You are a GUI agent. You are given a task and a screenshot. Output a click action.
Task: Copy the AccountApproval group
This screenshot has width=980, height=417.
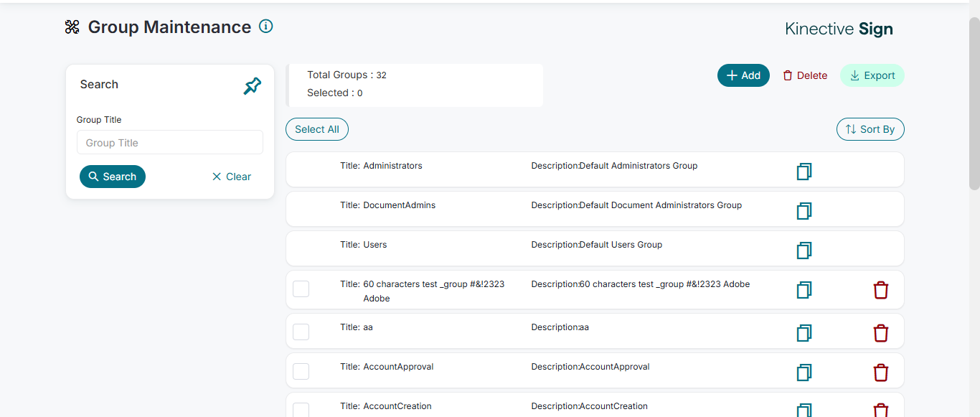[804, 373]
